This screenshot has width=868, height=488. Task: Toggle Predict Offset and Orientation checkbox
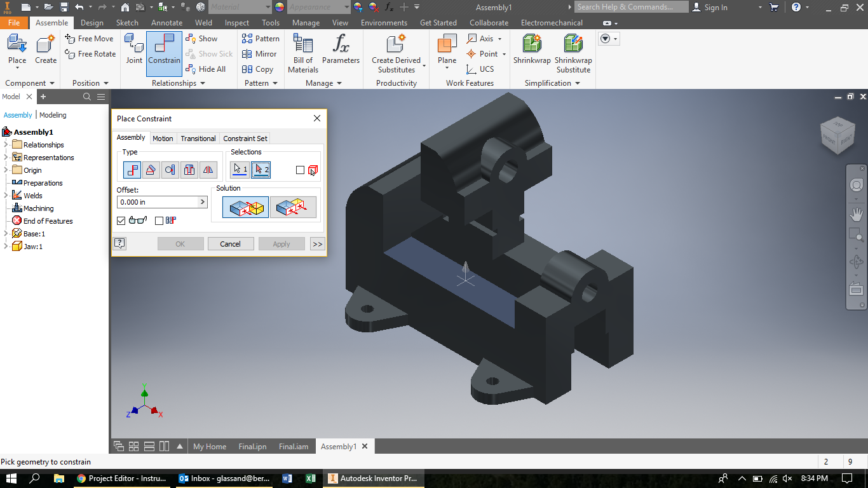pyautogui.click(x=159, y=220)
